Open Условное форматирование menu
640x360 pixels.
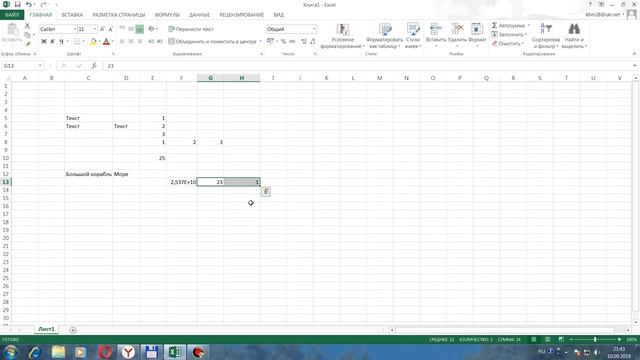click(342, 36)
